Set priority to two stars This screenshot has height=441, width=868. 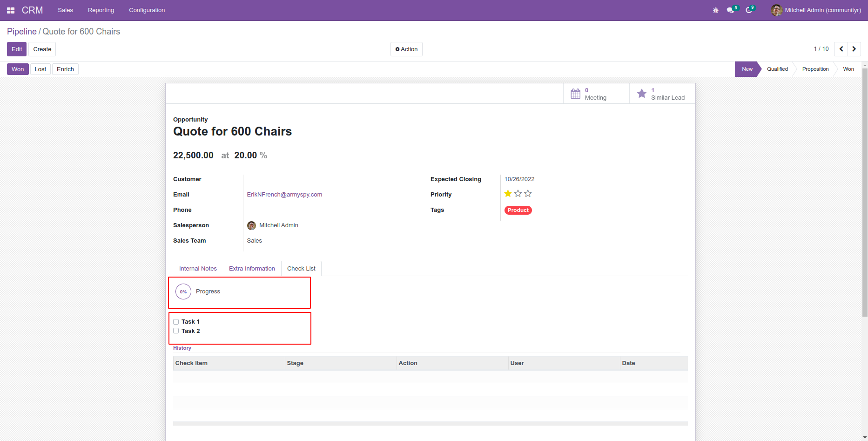pos(518,194)
